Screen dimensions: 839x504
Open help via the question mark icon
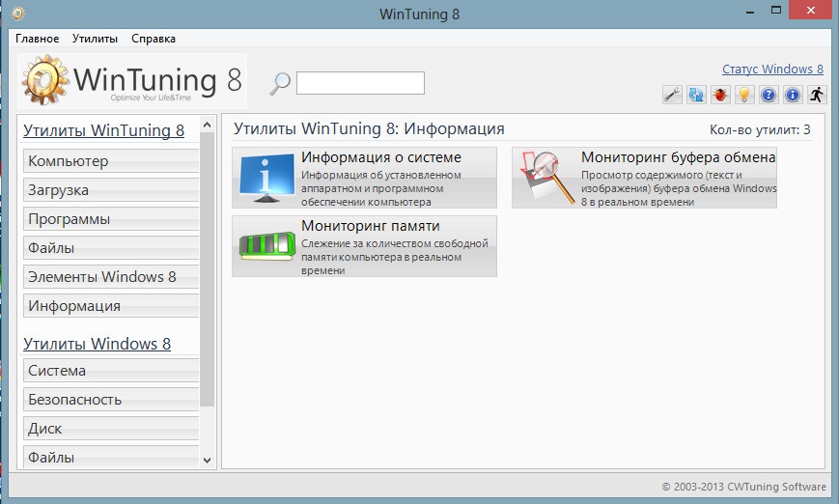[769, 95]
